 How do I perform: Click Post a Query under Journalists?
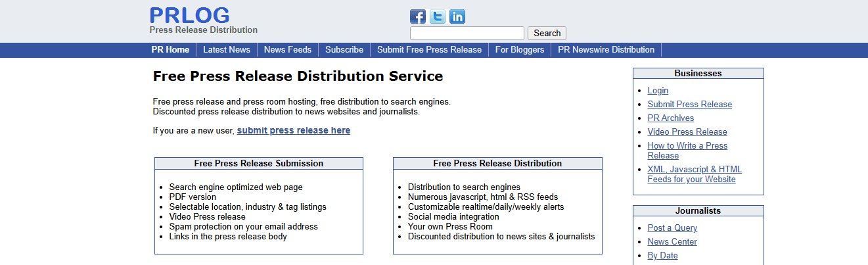click(672, 228)
